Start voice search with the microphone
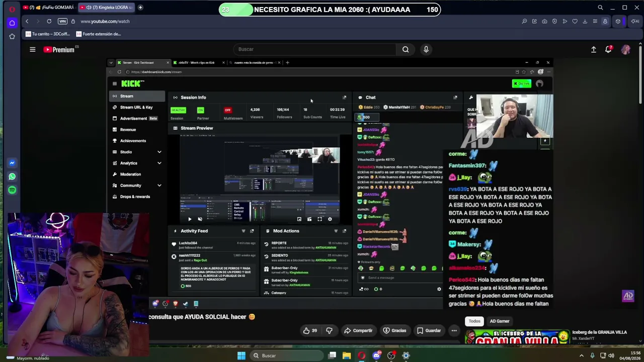The height and width of the screenshot is (362, 644). [426, 49]
